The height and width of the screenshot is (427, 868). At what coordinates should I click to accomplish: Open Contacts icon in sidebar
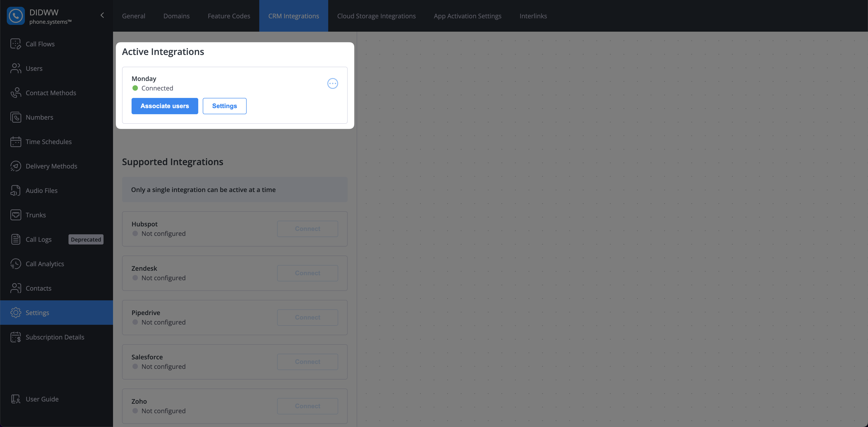tap(16, 288)
